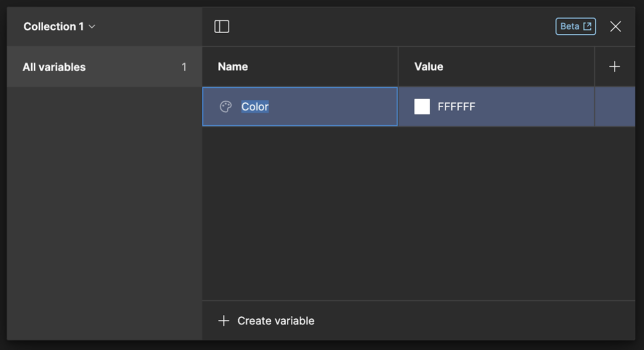644x350 pixels.
Task: Close the variables dialog
Action: [615, 27]
